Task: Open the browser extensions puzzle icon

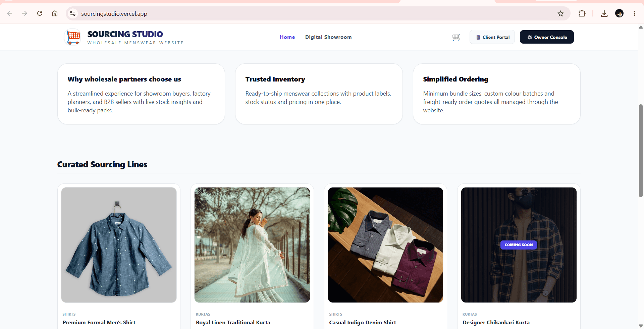Action: pos(582,13)
